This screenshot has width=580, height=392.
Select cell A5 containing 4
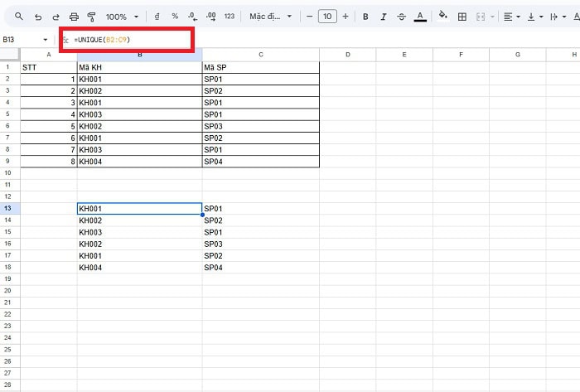click(48, 114)
